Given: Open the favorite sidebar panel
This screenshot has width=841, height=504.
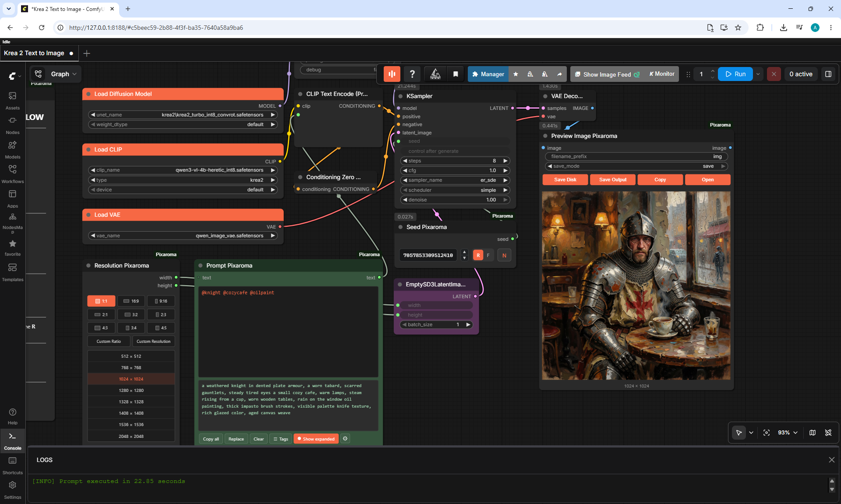Looking at the screenshot, I should coord(12,247).
